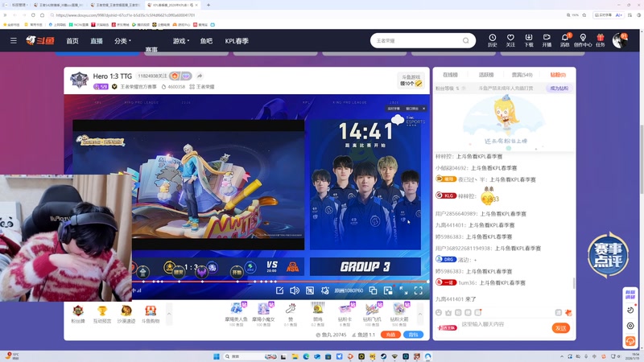This screenshot has height=362, width=644.
Task: Send the 钻粉卡 gift
Action: pyautogui.click(x=345, y=314)
